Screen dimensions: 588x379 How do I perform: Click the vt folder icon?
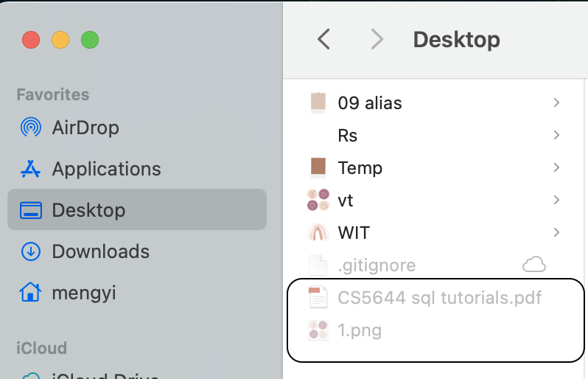coord(318,200)
